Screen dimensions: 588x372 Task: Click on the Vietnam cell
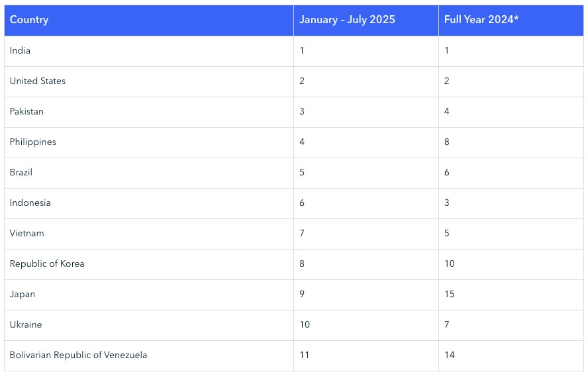click(27, 234)
